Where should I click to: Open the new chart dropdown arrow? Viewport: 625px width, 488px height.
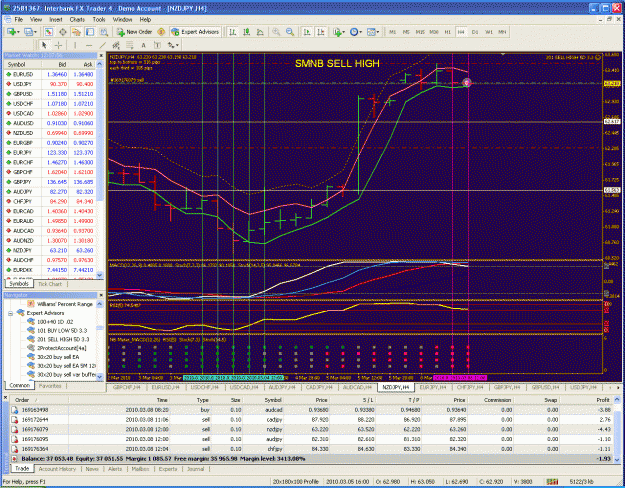(19, 32)
